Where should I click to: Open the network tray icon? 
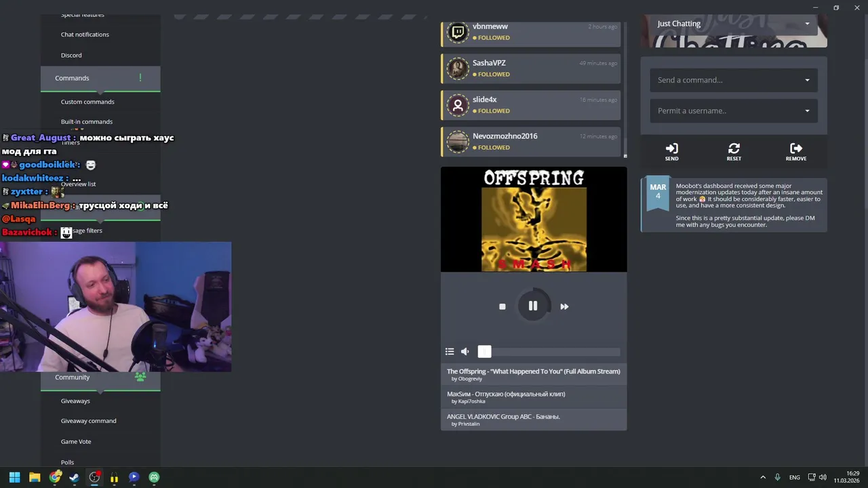812,477
